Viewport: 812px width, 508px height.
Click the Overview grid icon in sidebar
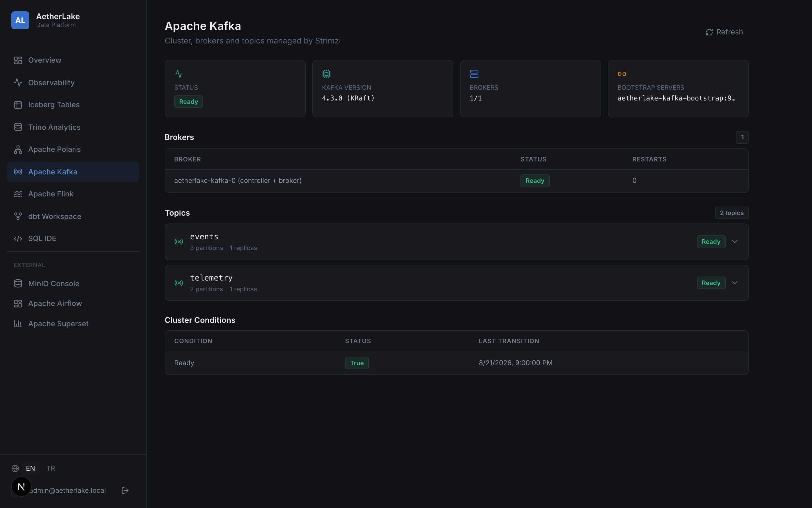click(x=18, y=60)
